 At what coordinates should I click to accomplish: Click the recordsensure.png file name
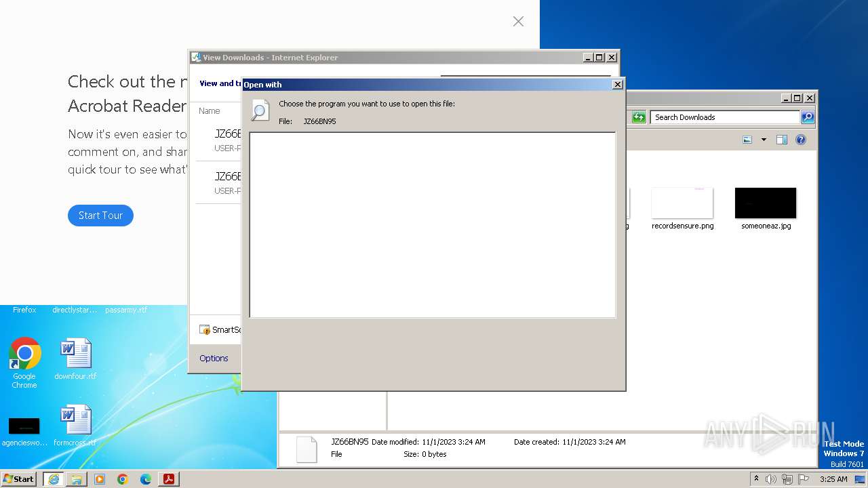tap(682, 226)
